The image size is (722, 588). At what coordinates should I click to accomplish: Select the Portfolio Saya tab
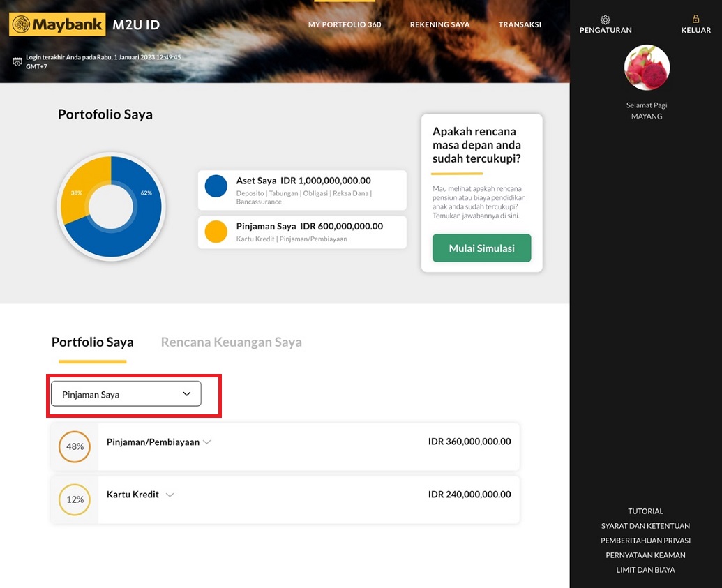(92, 342)
